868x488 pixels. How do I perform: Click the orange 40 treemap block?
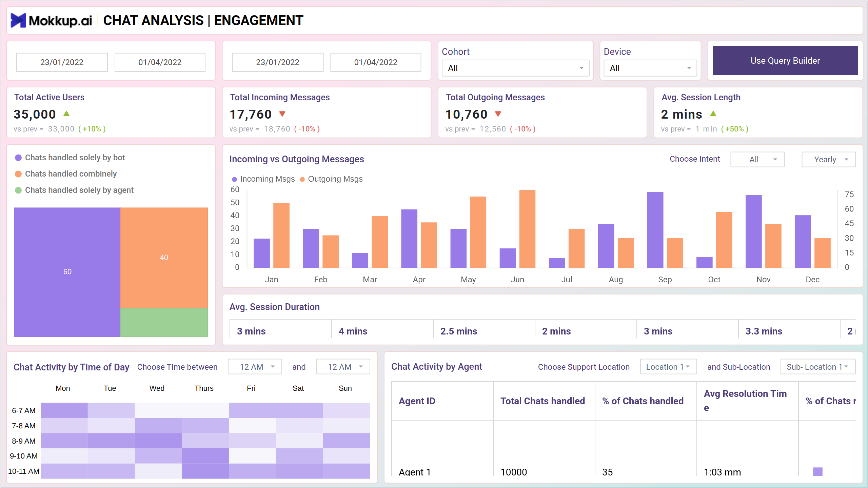pyautogui.click(x=164, y=258)
